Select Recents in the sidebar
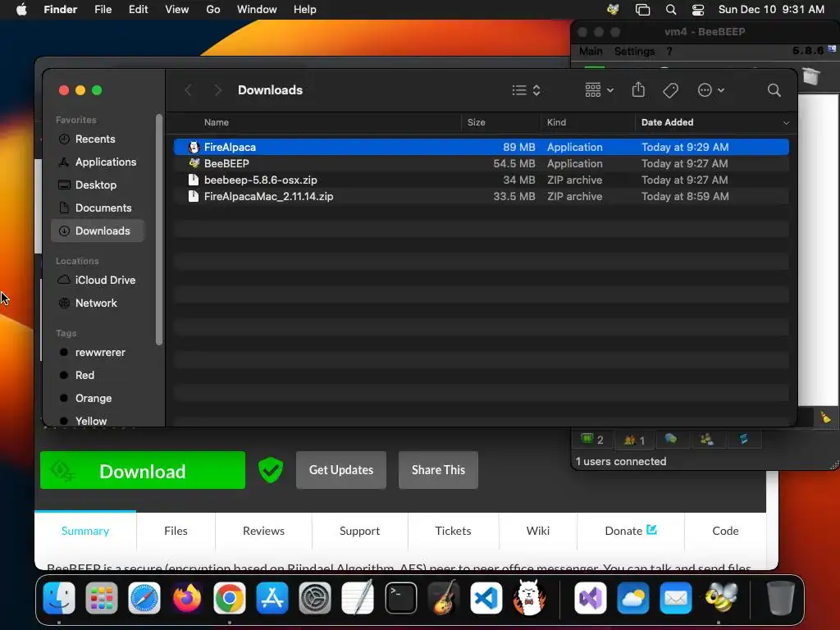The width and height of the screenshot is (840, 630). [x=98, y=139]
